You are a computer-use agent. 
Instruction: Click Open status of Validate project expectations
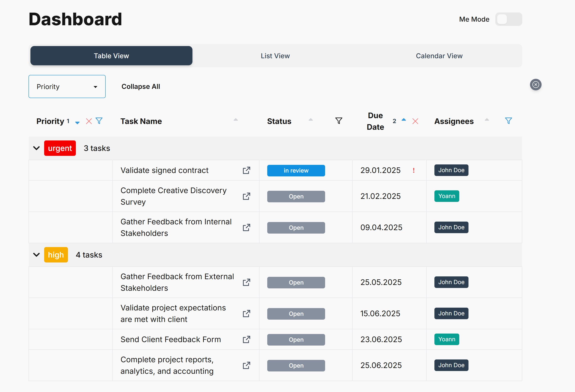pyautogui.click(x=296, y=314)
